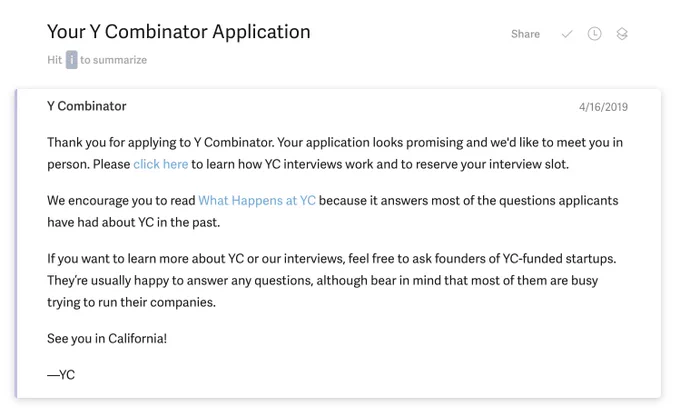Image resolution: width=680 pixels, height=416 pixels.
Task: Click the sender name Y Combinator
Action: (87, 106)
